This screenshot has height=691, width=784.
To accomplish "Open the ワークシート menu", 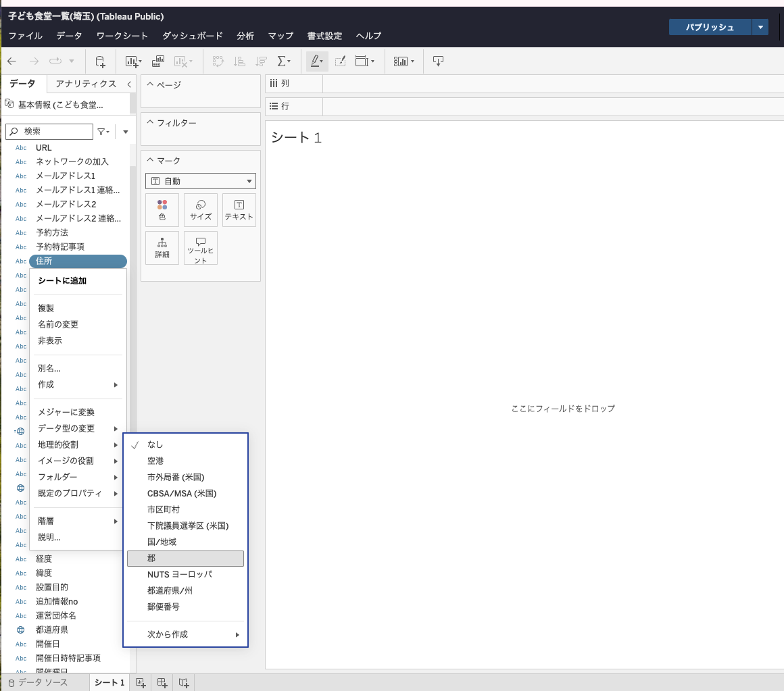I will click(x=122, y=36).
